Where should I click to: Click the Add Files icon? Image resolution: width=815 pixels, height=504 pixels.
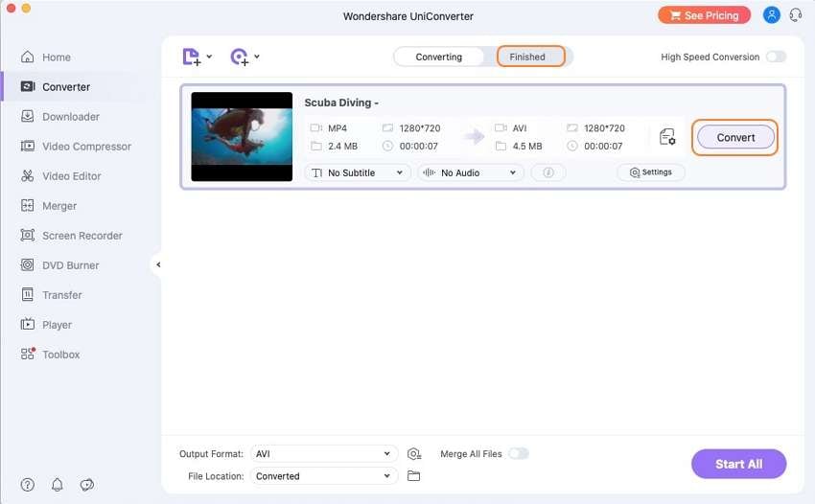[191, 57]
